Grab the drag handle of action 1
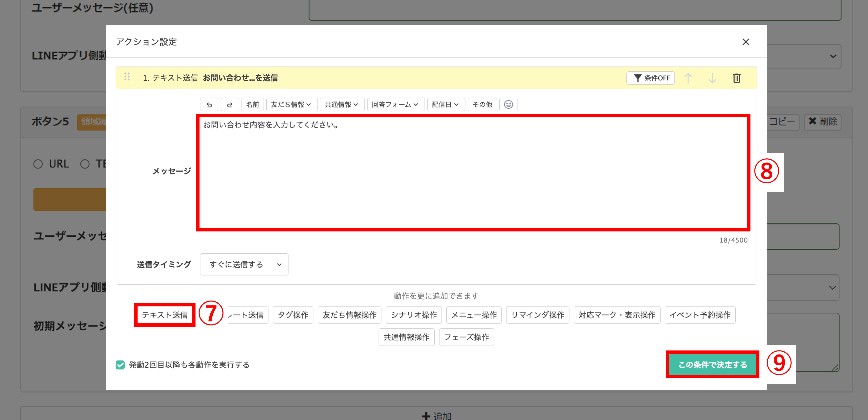The width and height of the screenshot is (868, 420). click(x=127, y=77)
